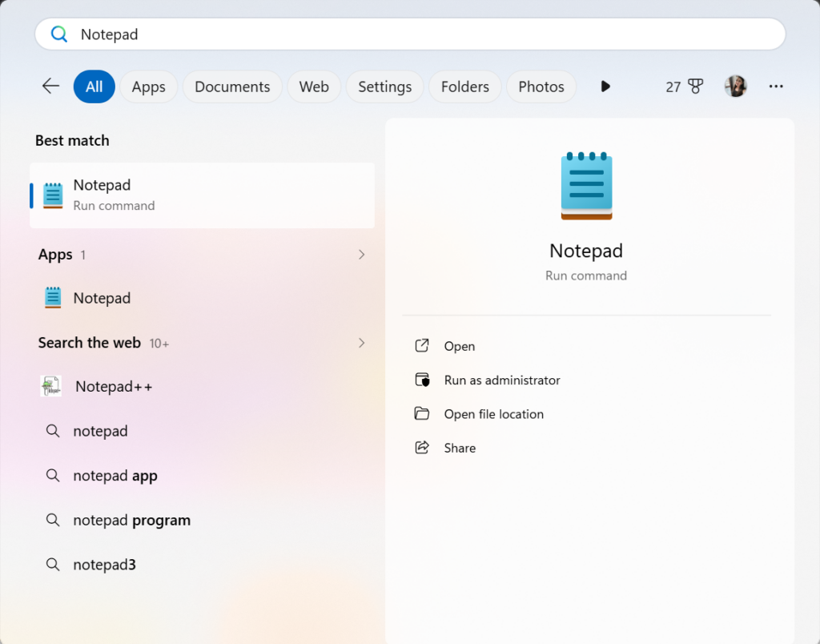The height and width of the screenshot is (644, 820).
Task: Switch to the Settings filter tab
Action: pyautogui.click(x=385, y=87)
